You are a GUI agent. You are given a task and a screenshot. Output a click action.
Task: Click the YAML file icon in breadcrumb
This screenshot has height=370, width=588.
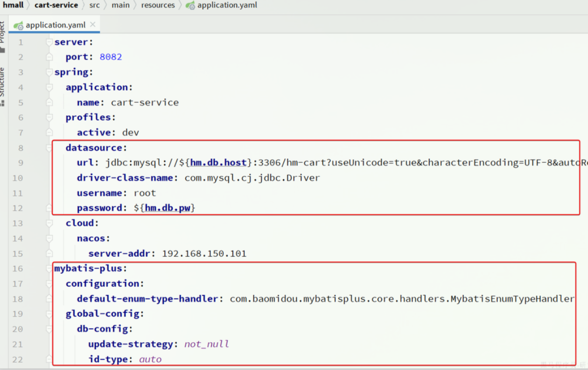point(190,5)
